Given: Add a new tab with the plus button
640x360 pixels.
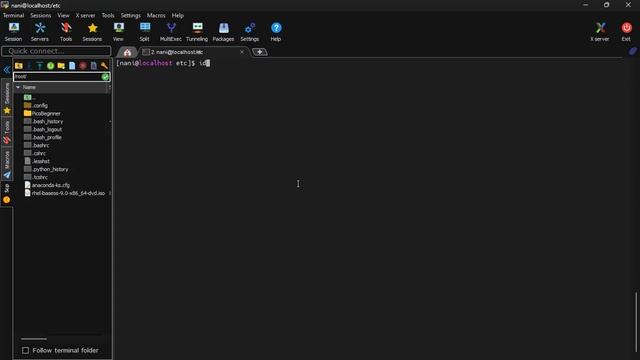Looking at the screenshot, I should (260, 52).
